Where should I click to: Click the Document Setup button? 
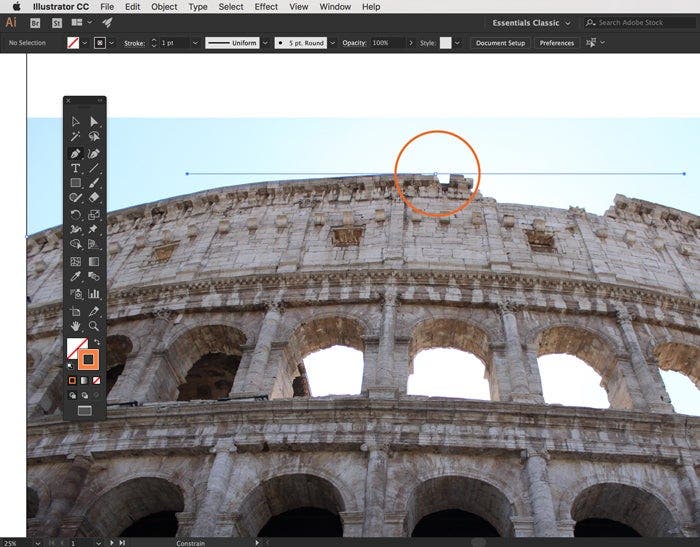(x=500, y=43)
